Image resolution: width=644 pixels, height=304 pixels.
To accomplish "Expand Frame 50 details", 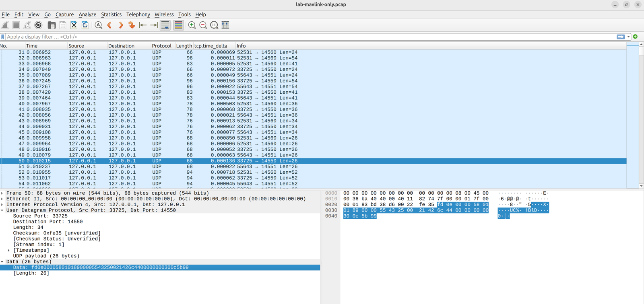I will click(2, 193).
